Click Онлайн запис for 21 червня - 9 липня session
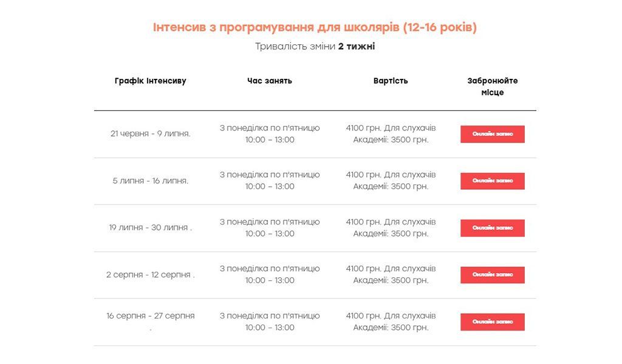The image size is (622, 364). [x=493, y=134]
